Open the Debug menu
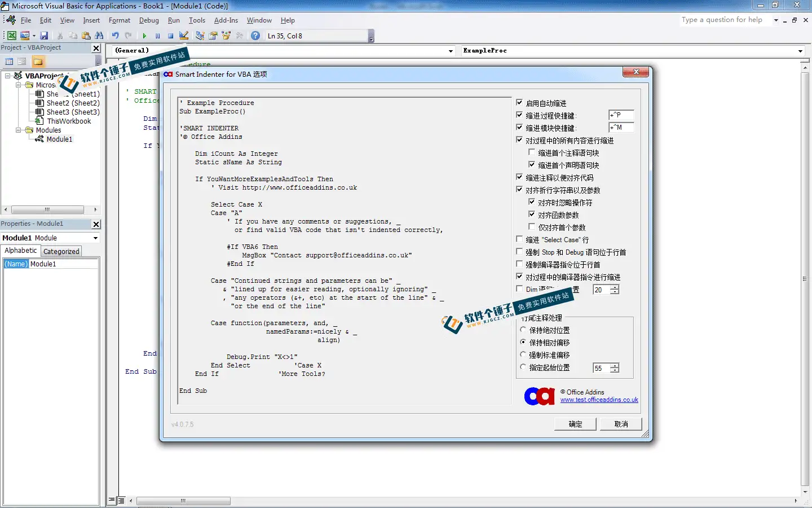This screenshot has height=508, width=812. pos(149,20)
